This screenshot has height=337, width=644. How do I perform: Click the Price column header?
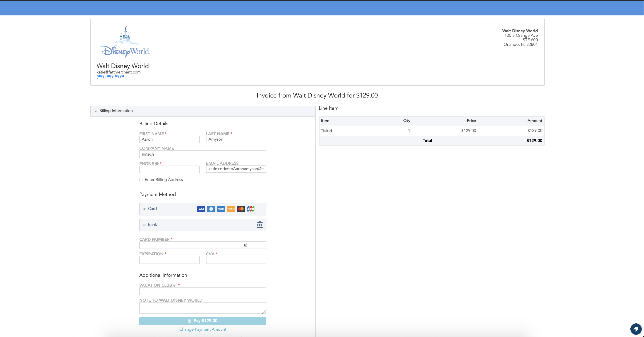(x=471, y=121)
